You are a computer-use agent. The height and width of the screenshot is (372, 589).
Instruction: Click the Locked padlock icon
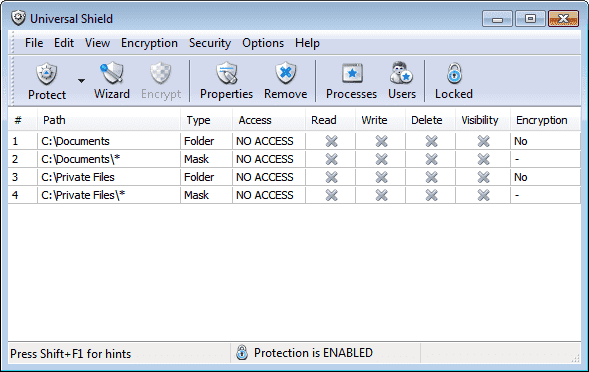point(454,73)
